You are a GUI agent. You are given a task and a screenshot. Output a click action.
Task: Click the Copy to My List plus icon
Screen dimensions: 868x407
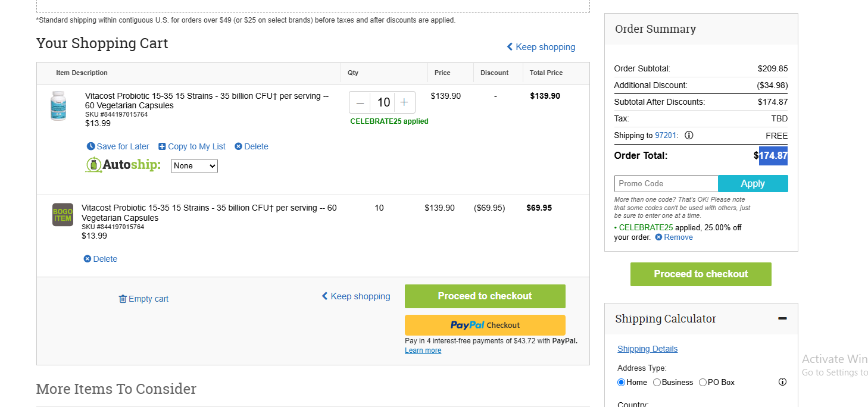click(162, 146)
